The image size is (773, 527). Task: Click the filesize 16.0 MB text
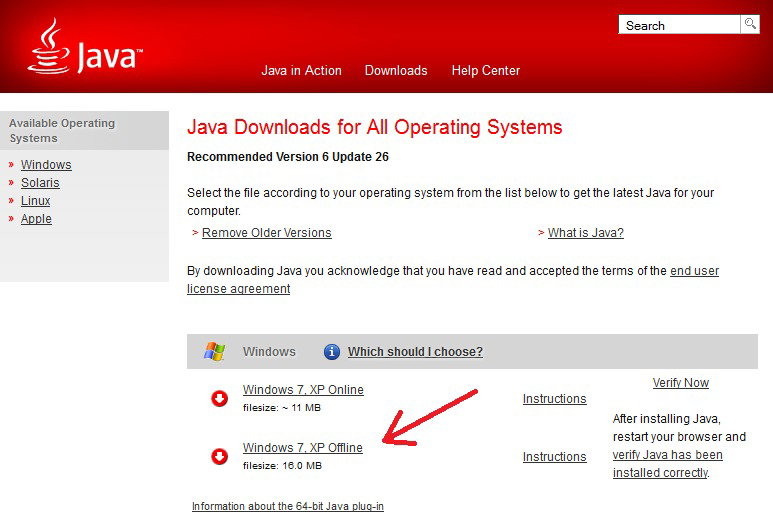coord(282,465)
